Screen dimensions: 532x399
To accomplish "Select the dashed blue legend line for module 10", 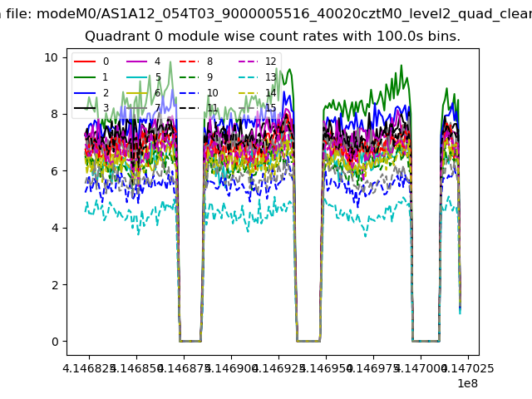I will (190, 93).
